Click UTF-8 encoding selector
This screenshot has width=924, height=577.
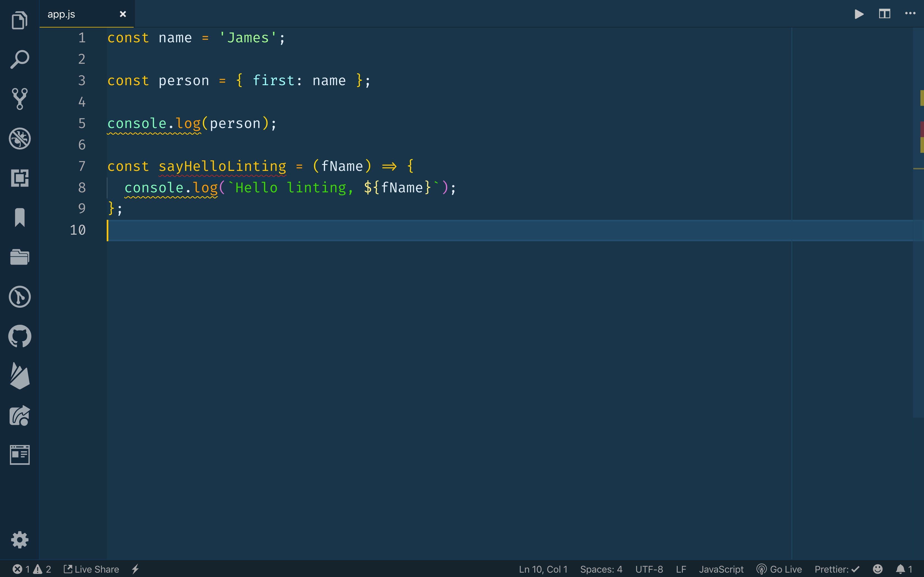pos(650,569)
